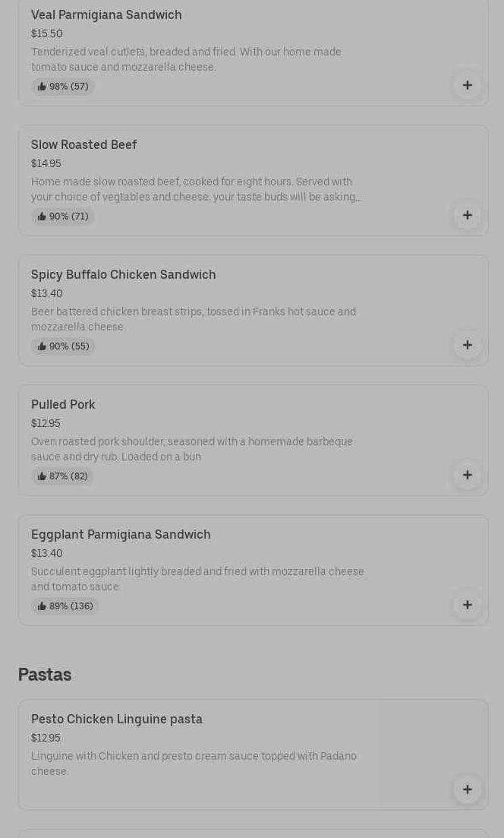504x838 pixels.
Task: Open the Pulled Pork menu item
Action: 63,404
